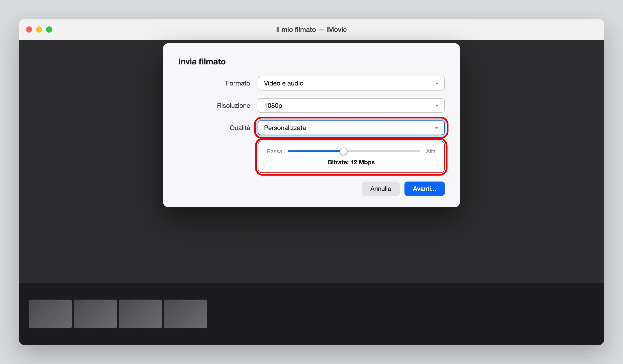Click the Bitrate: 12 Mbps text

point(351,162)
